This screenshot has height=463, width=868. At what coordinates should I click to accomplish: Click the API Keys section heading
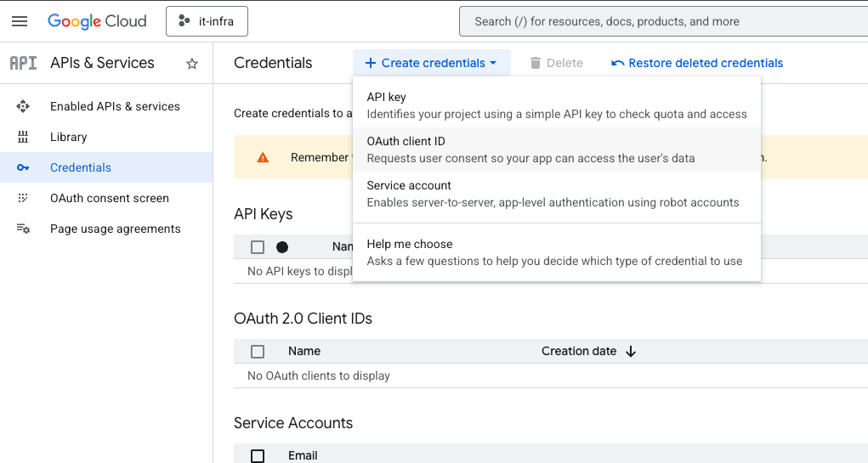[264, 214]
